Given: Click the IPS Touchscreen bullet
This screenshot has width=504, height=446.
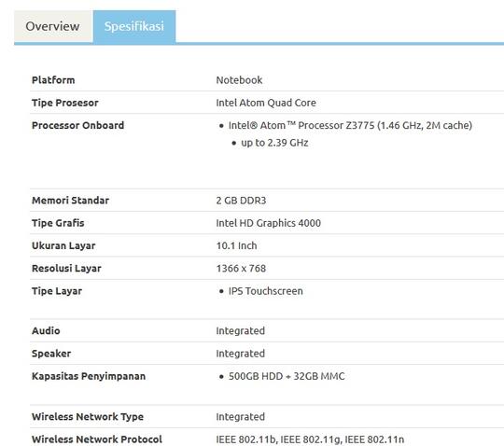Looking at the screenshot, I should (x=265, y=291).
